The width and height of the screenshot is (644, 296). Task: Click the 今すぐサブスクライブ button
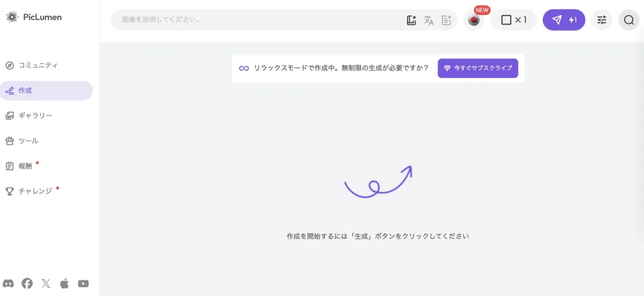[478, 68]
